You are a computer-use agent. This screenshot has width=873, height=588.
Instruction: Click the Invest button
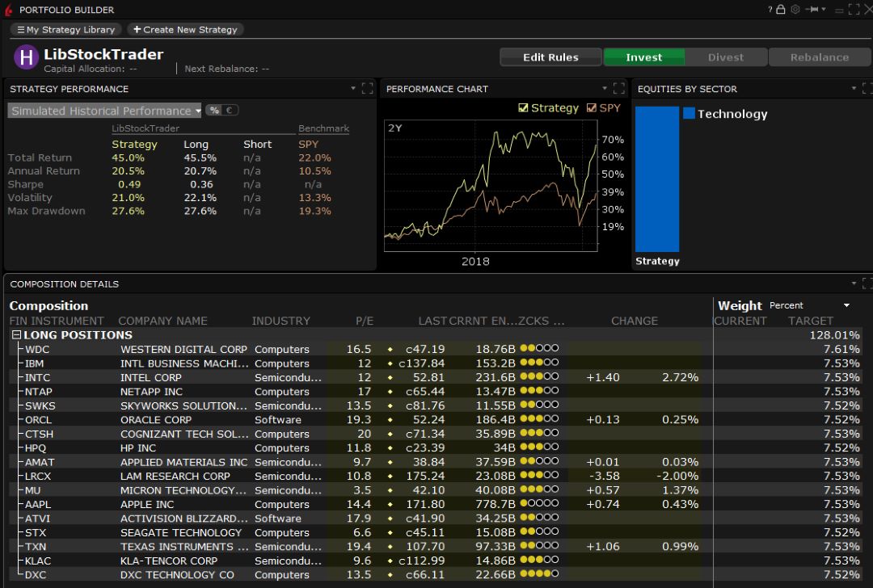point(644,57)
